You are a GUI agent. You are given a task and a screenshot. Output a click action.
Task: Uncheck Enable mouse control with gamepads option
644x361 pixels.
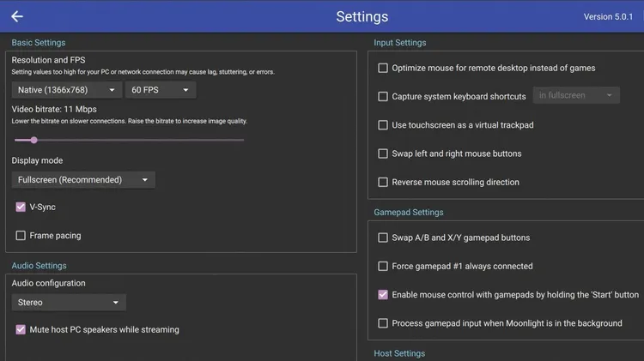click(x=383, y=294)
